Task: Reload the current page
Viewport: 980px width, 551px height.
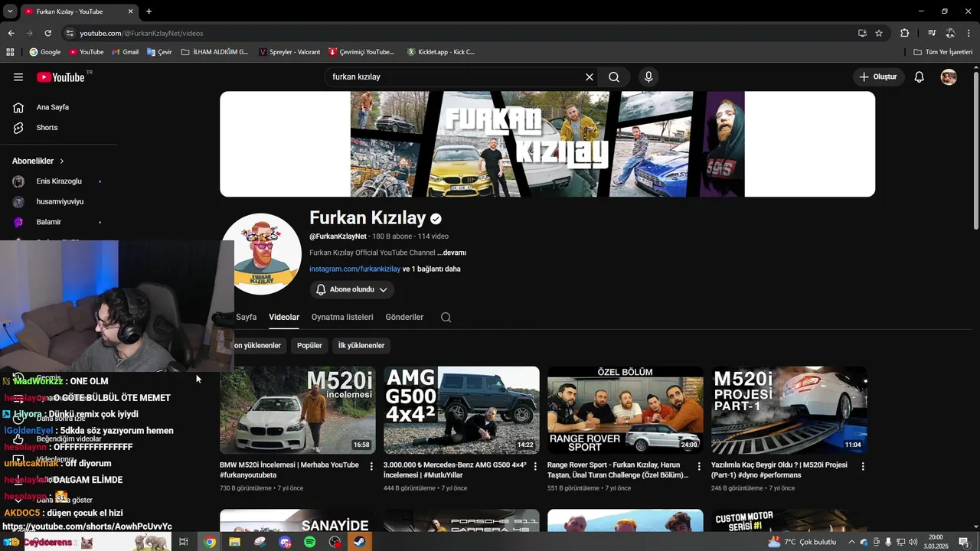Action: point(47,33)
